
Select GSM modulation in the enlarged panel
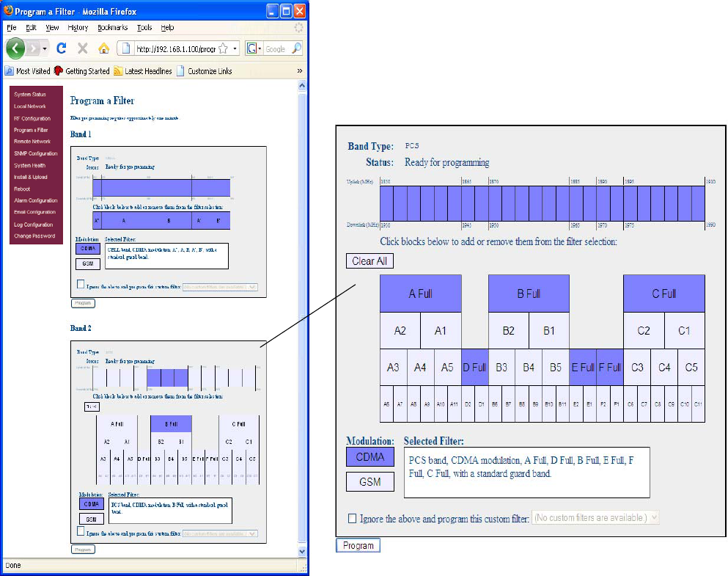click(370, 481)
